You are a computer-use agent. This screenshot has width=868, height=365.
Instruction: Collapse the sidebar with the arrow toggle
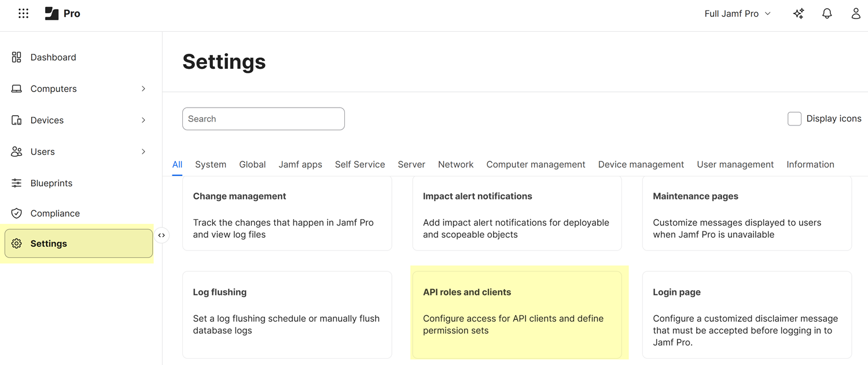pyautogui.click(x=161, y=235)
